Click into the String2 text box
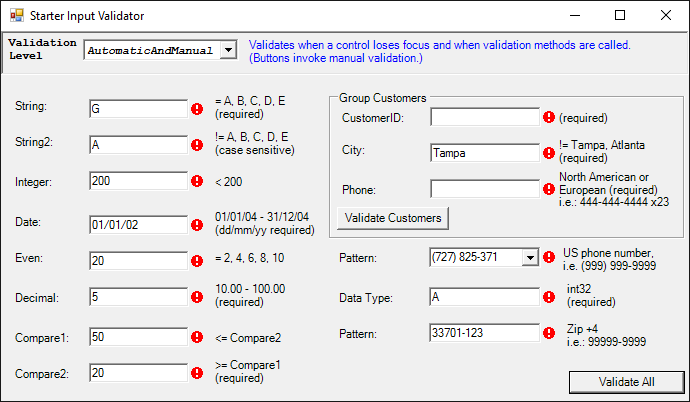Screen dimensions: 690x402 [138, 145]
